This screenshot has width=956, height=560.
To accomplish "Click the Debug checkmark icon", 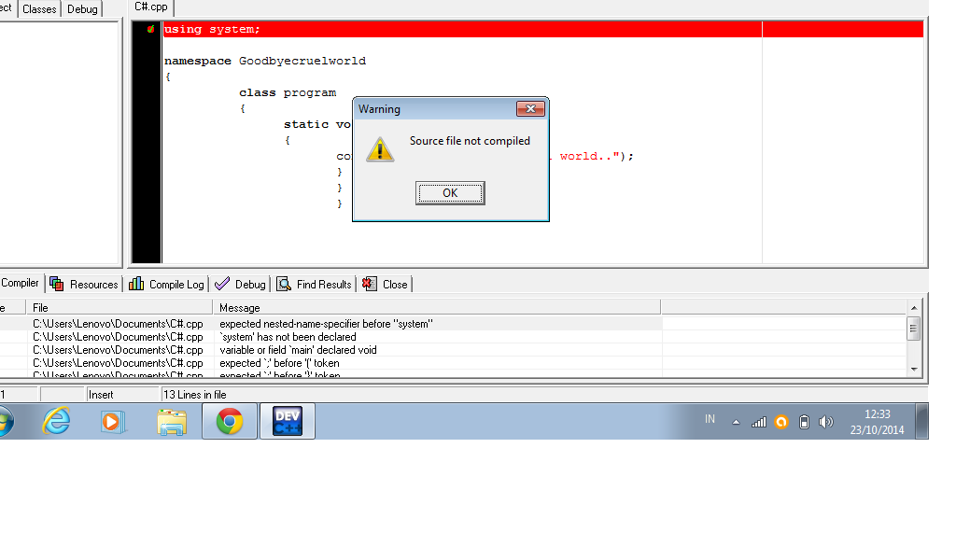I will pos(222,284).
